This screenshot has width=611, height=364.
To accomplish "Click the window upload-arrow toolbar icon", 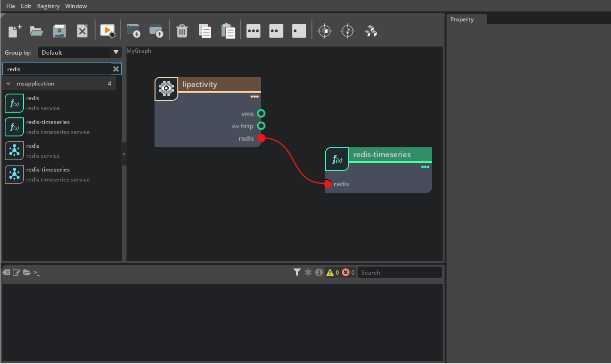I will pos(156,31).
